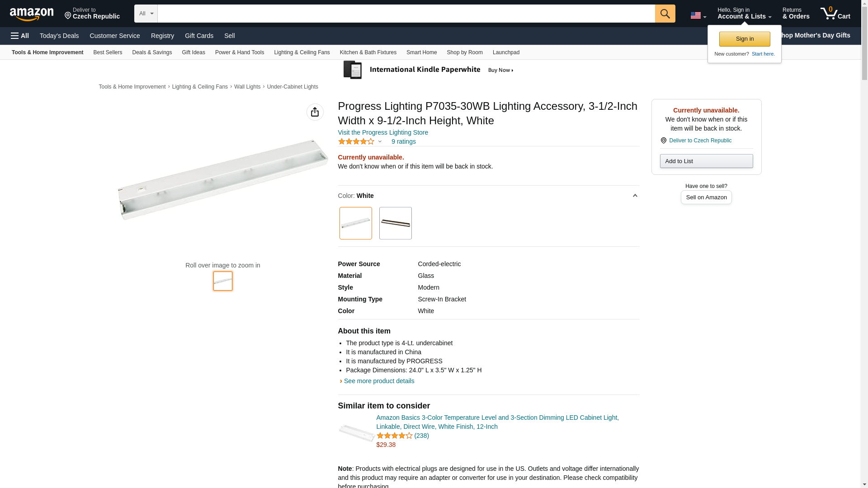The width and height of the screenshot is (868, 488).
Task: Select the dark bronze color swatch
Action: (395, 223)
